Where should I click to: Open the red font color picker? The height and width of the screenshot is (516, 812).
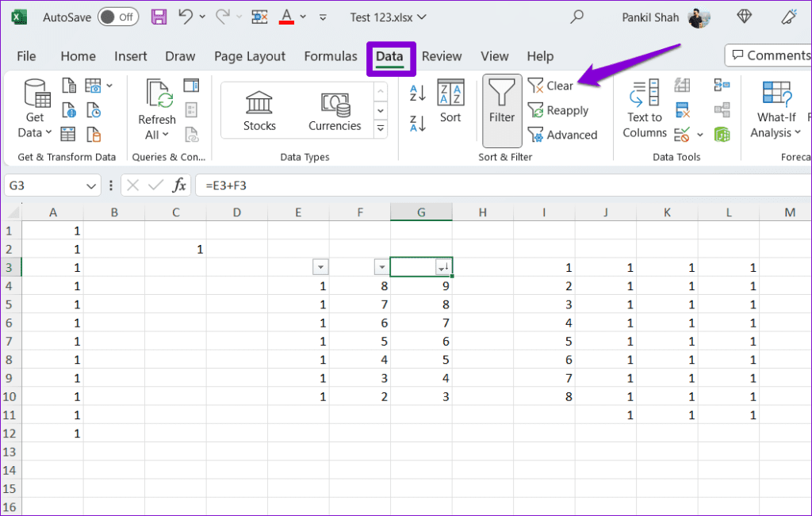(x=286, y=17)
